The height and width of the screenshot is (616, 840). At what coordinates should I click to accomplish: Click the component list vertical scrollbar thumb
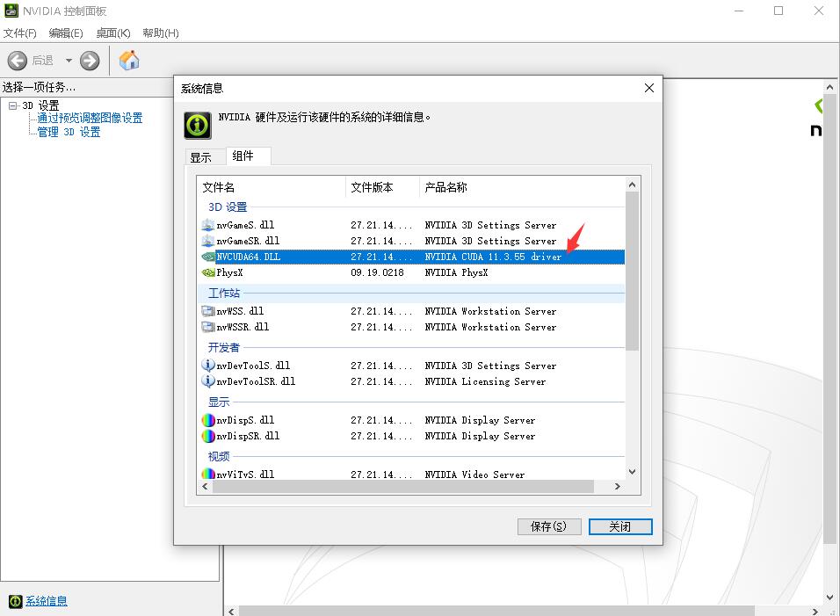coord(632,271)
